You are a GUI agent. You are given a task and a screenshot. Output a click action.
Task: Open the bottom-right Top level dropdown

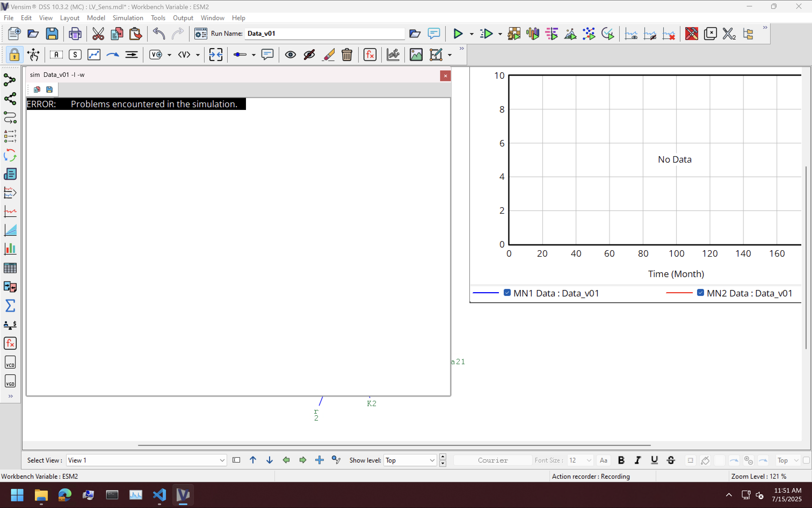[788, 460]
